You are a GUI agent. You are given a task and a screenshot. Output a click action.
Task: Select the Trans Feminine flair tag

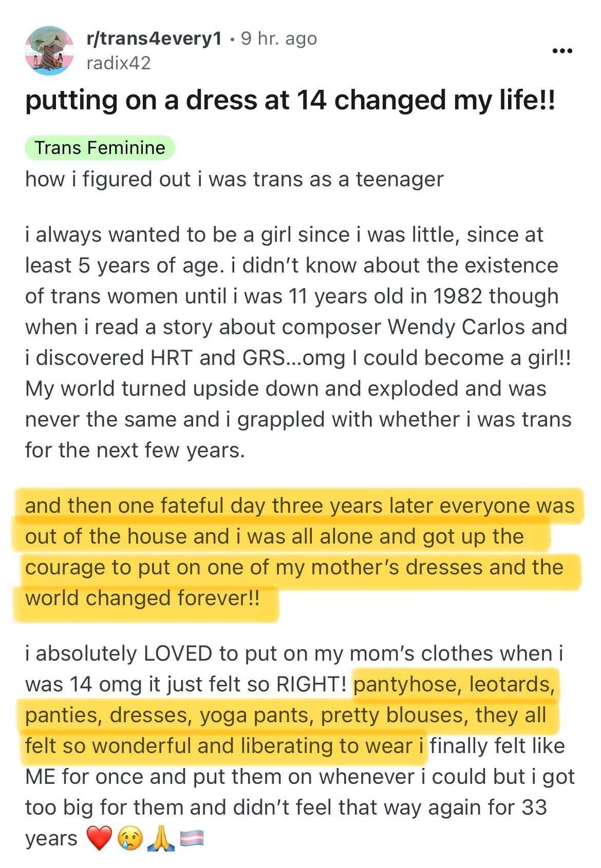point(100,148)
